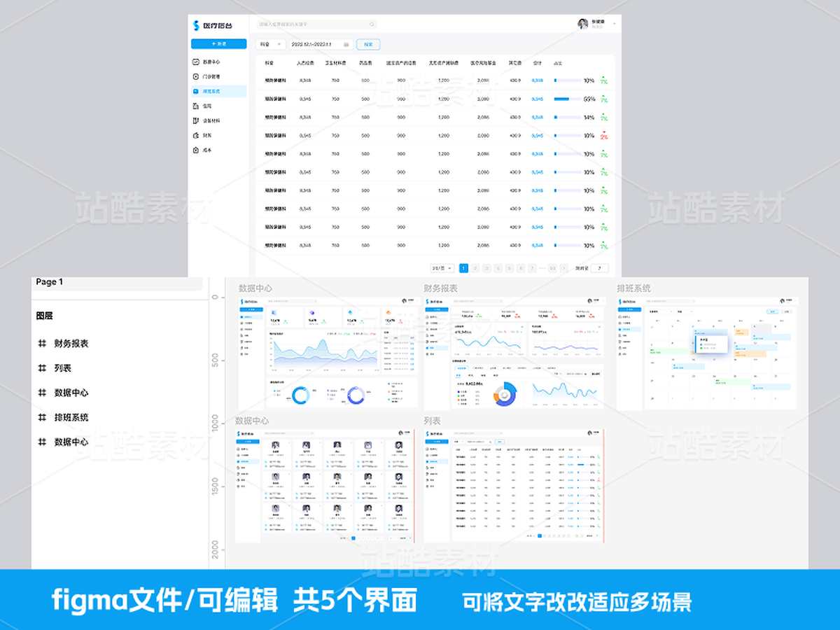Open the 科室 filter dropdown

point(271,44)
